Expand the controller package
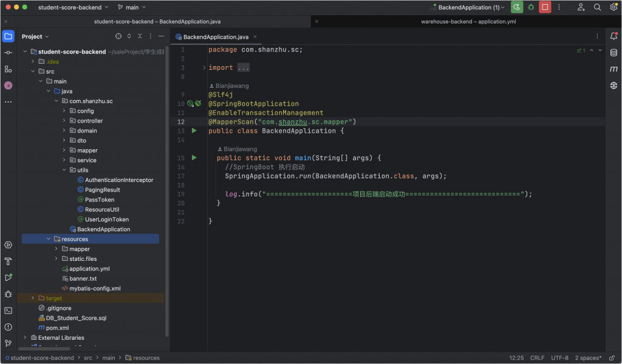 click(64, 121)
